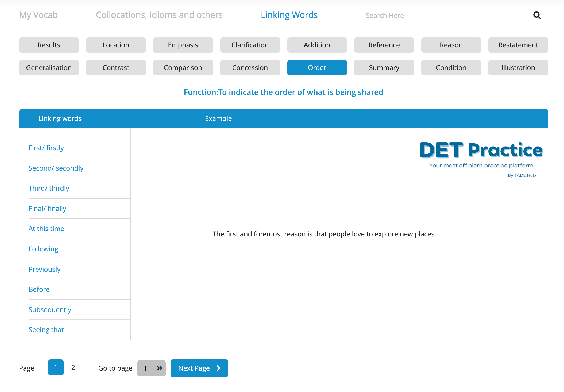Switch to My Vocab section
564x392 pixels.
pos(38,15)
